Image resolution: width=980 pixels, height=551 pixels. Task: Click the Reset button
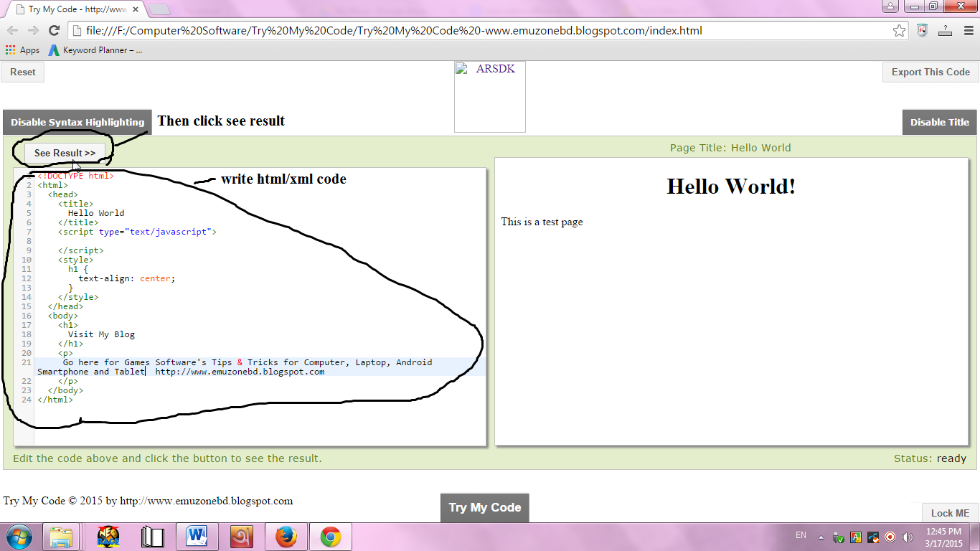[23, 72]
